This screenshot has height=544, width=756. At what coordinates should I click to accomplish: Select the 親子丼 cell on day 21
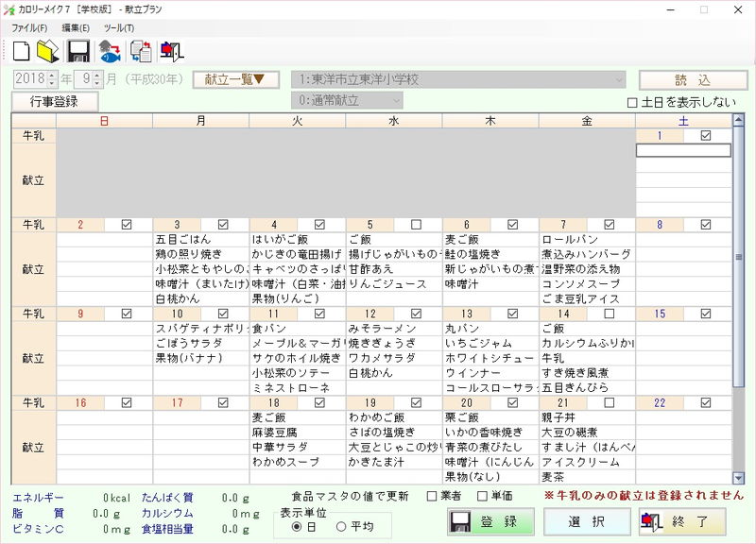(587, 417)
